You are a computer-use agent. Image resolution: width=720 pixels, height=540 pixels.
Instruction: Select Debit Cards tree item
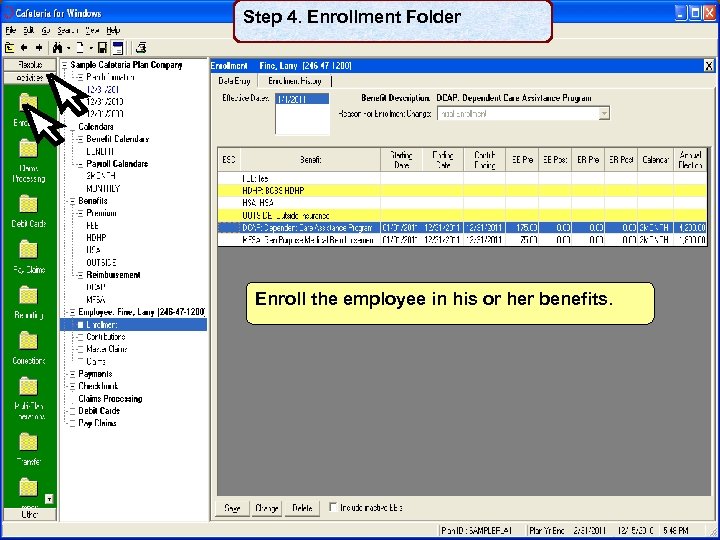pos(99,411)
